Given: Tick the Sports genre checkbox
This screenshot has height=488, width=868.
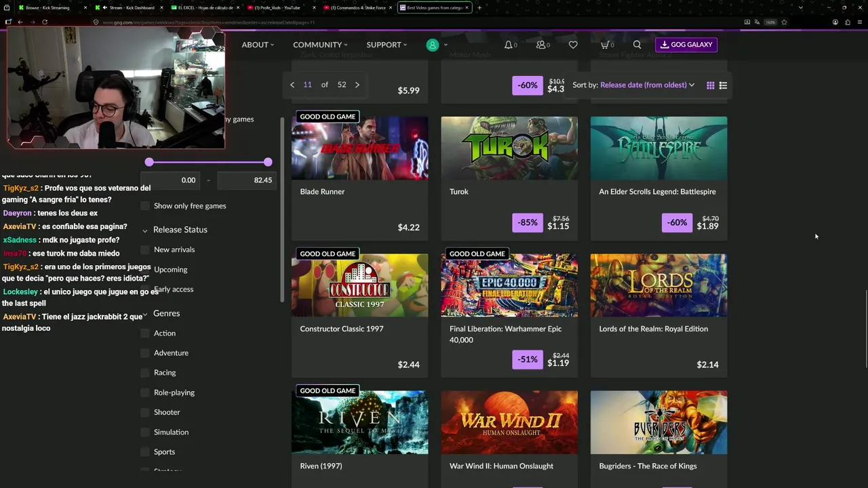Looking at the screenshot, I should pos(145,452).
